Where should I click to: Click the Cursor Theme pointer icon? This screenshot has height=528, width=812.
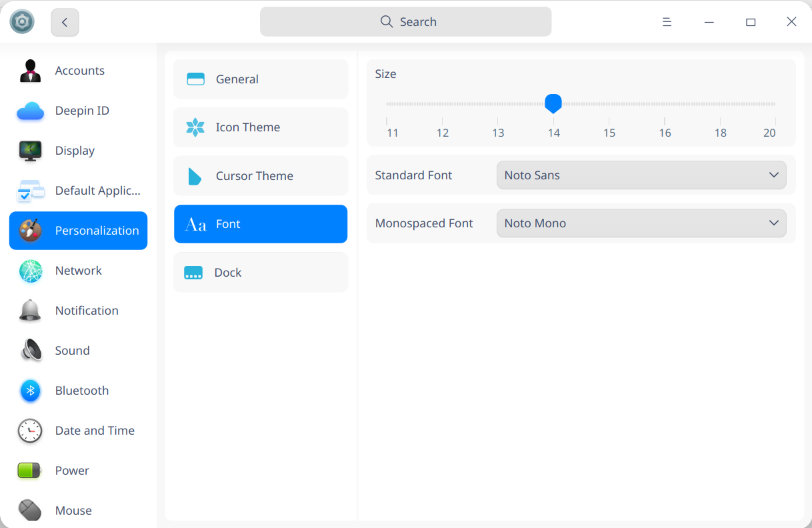[x=195, y=176]
